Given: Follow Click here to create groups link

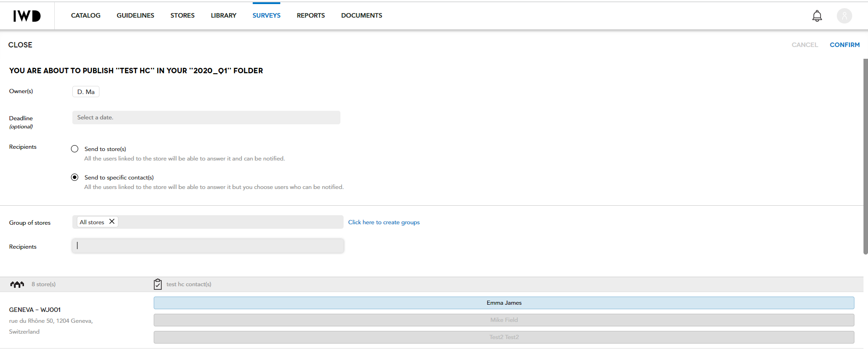Looking at the screenshot, I should (x=384, y=222).
